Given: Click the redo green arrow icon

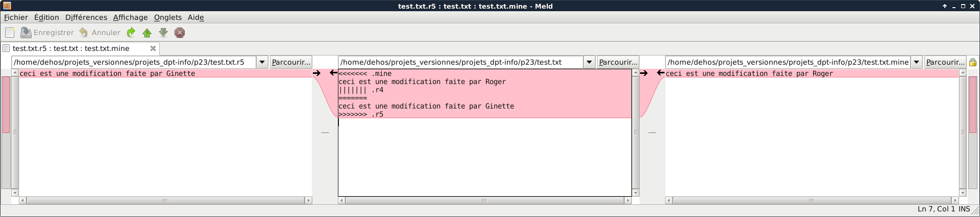Looking at the screenshot, I should pos(131,33).
